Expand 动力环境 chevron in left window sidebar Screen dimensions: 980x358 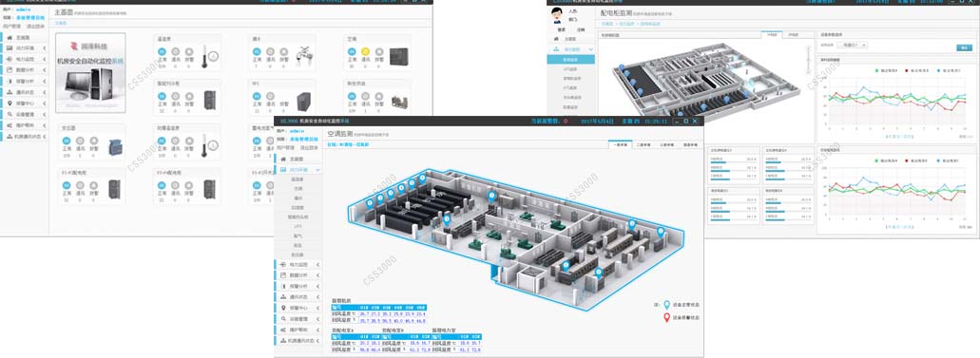click(x=45, y=48)
